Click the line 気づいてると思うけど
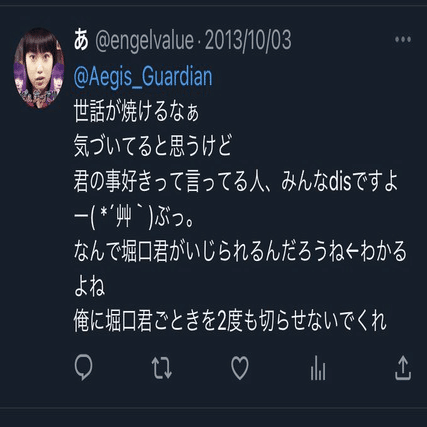The image size is (427, 427). click(153, 147)
